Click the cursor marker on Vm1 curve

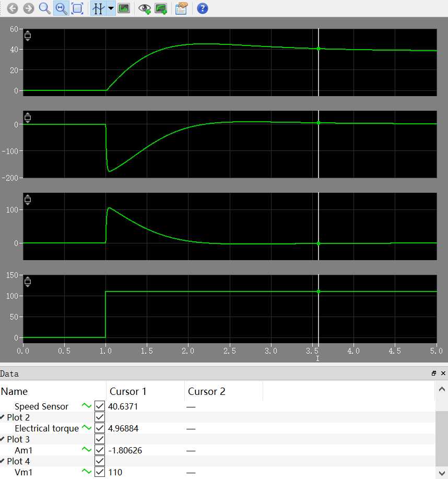point(318,291)
